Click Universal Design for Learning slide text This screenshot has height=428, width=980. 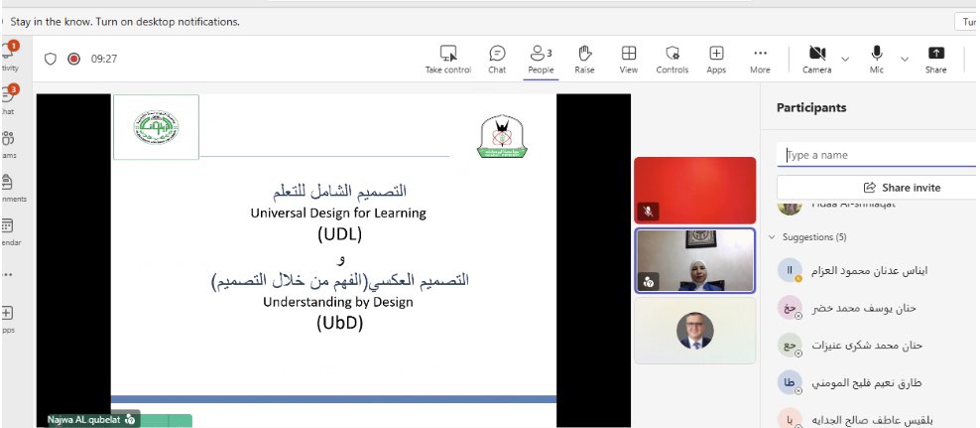[x=338, y=213]
